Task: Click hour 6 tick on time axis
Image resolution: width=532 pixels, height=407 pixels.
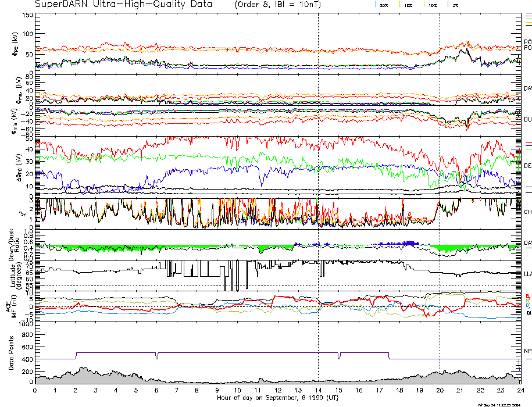Action: [x=156, y=391]
